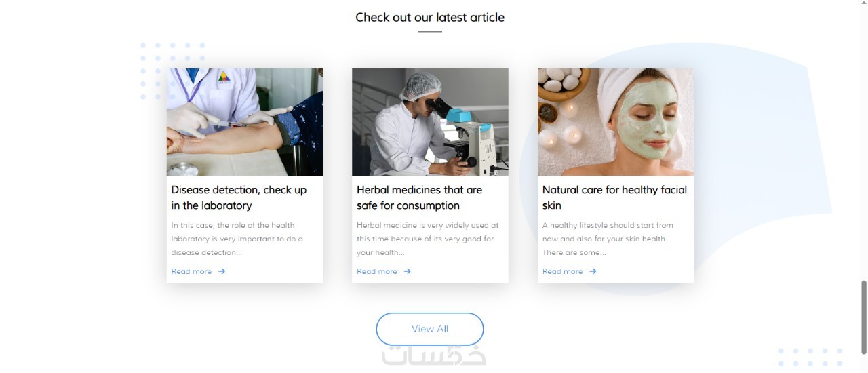Open the blood test laboratory image
Screen dimensions: 868x373
(x=245, y=122)
